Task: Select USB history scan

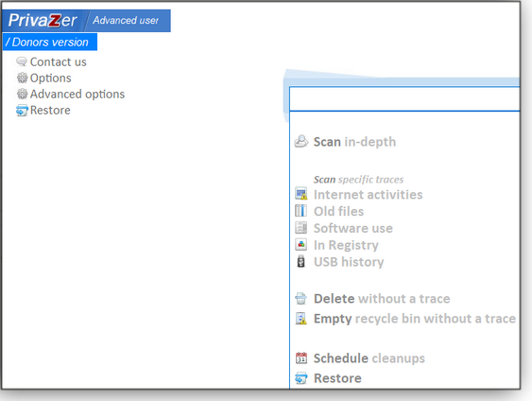Action: coord(349,262)
